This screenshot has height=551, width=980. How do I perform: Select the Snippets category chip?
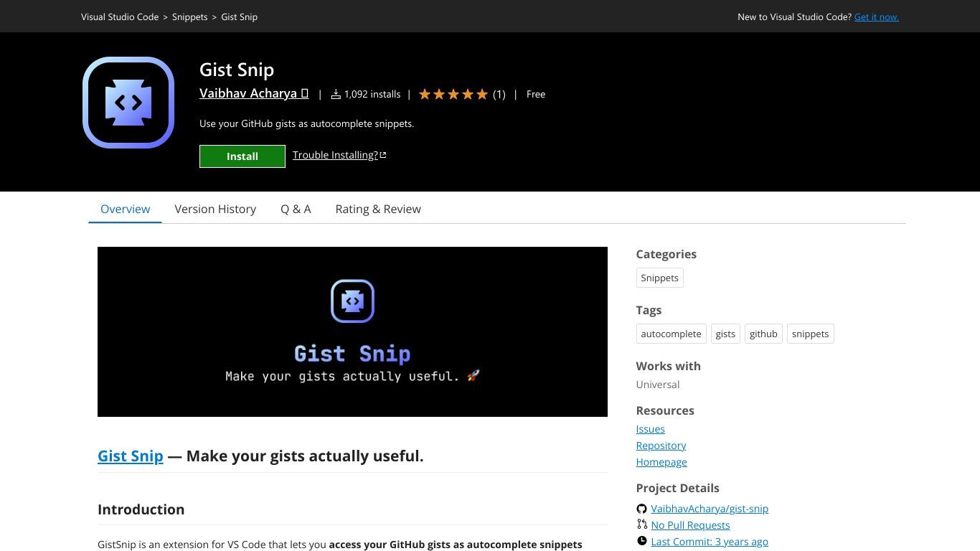coord(659,278)
